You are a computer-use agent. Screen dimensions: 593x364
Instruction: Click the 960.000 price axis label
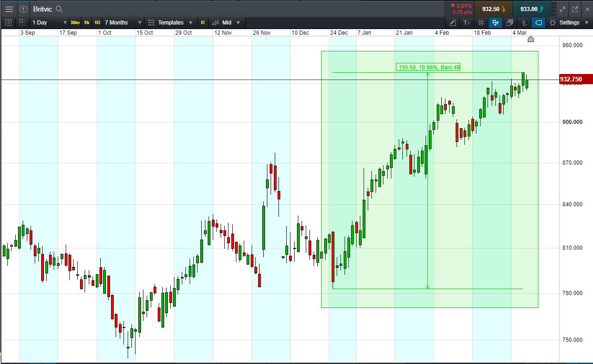(572, 45)
